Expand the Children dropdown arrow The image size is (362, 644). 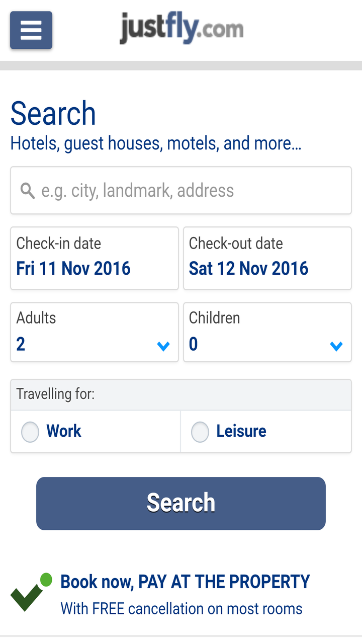pyautogui.click(x=336, y=346)
